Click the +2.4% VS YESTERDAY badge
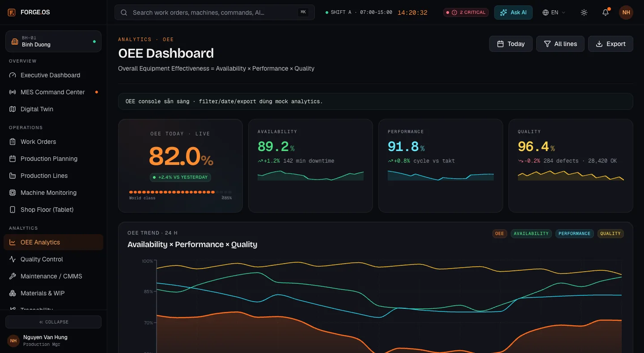Screen dimensions: 644x353 point(180,177)
